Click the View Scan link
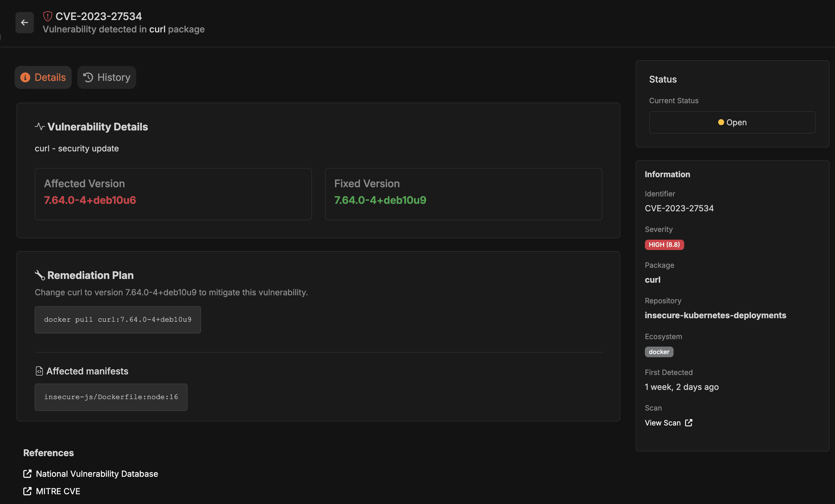The height and width of the screenshot is (504, 835). (662, 423)
